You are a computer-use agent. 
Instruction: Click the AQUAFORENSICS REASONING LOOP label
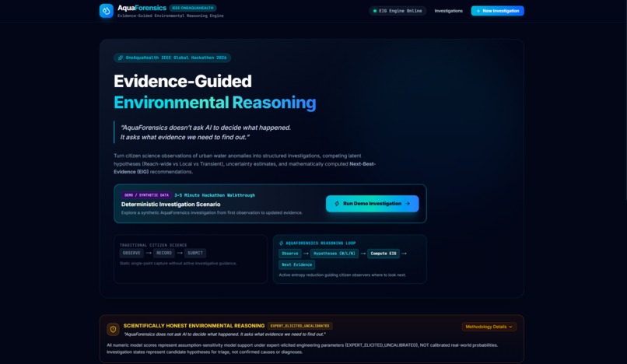(321, 243)
